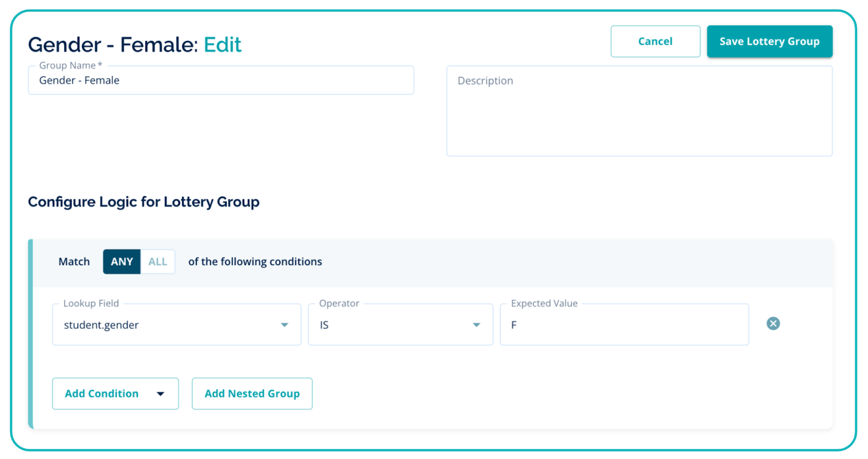Click the Configure Logic for Lottery Group heading
The width and height of the screenshot is (868, 459).
pos(144,202)
